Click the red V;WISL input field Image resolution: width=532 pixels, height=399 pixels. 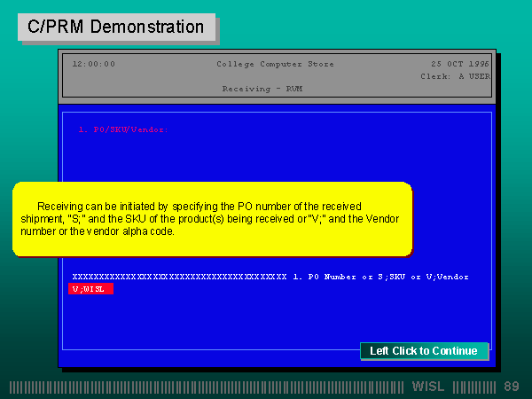tap(91, 289)
